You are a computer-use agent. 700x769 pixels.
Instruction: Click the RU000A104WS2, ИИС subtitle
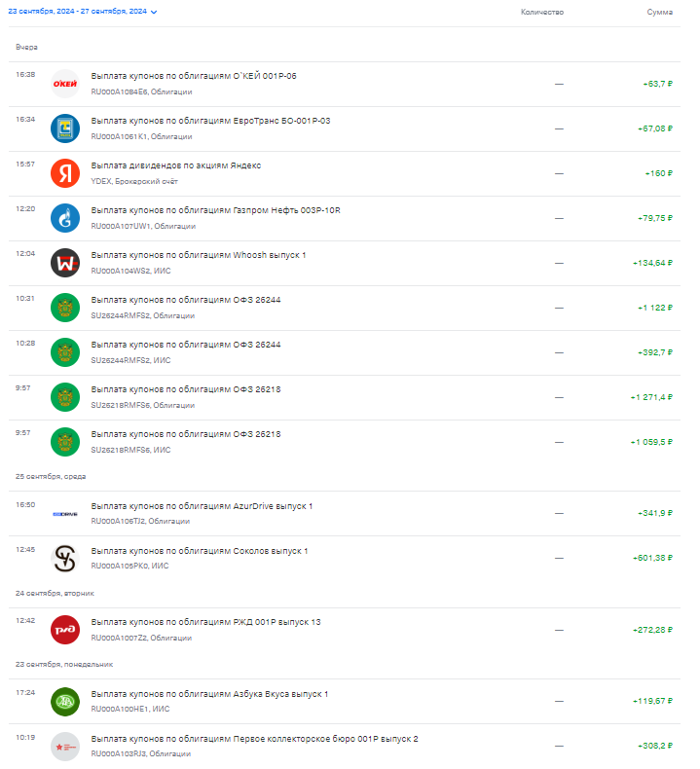pos(130,271)
